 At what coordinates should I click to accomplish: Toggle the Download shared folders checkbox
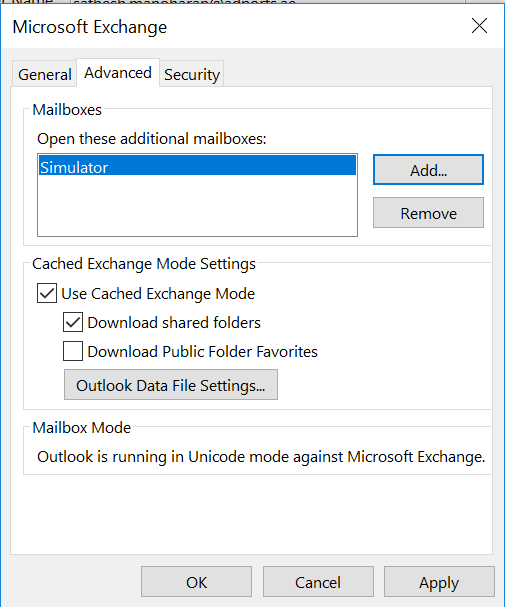pyautogui.click(x=73, y=322)
